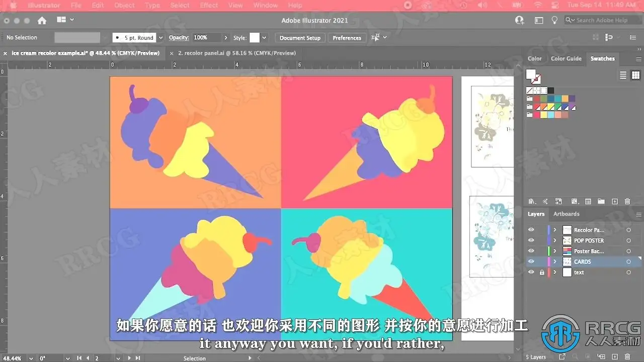
Task: Target the POP POSTER layer circle
Action: (628, 240)
